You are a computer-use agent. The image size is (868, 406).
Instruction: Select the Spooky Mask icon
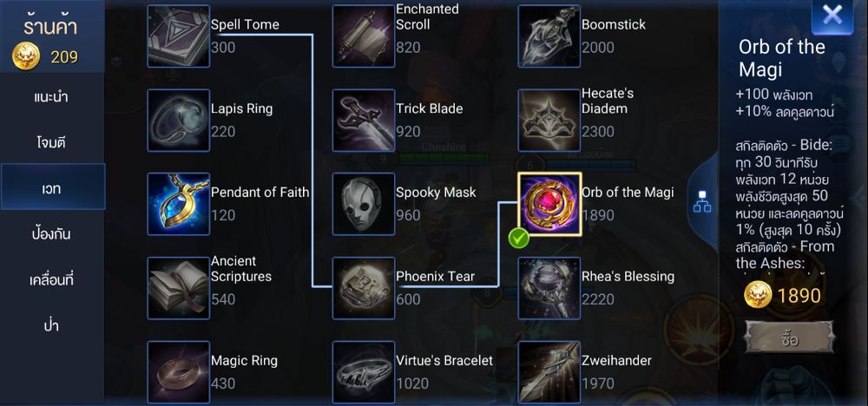point(364,204)
